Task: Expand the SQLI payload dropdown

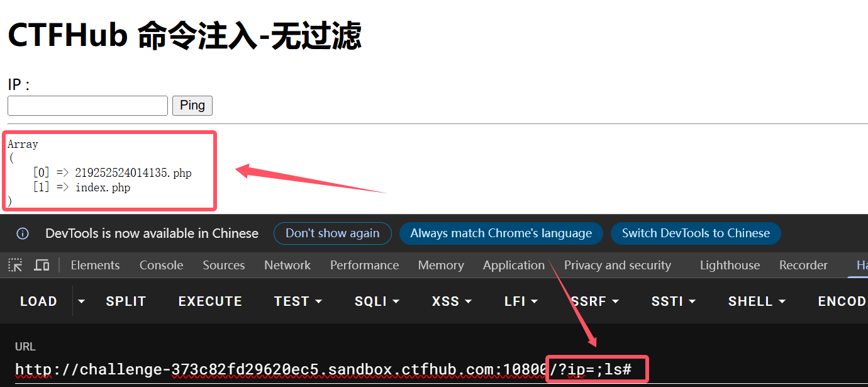Action: pyautogui.click(x=376, y=301)
